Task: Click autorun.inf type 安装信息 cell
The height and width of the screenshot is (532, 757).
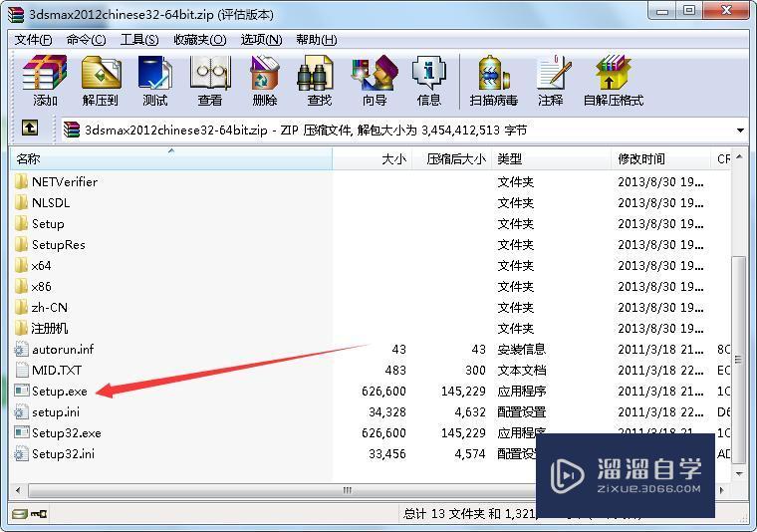Action: tap(522, 350)
